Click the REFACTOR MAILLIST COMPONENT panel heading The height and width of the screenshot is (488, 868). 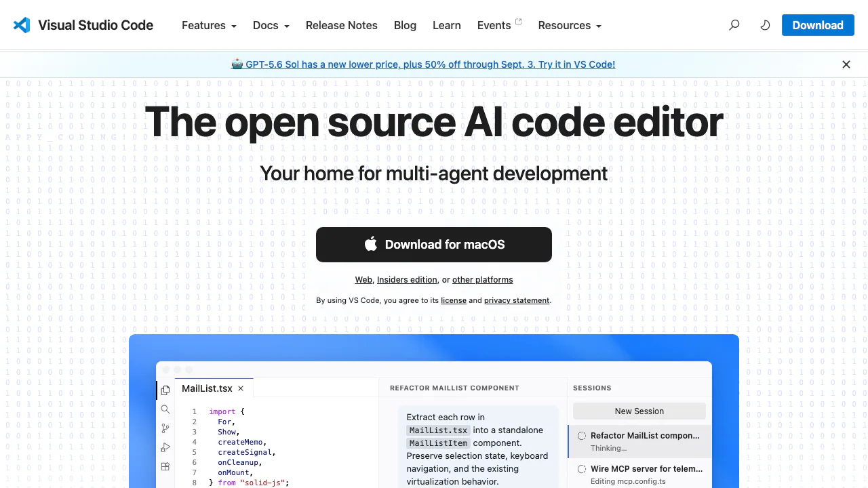454,388
